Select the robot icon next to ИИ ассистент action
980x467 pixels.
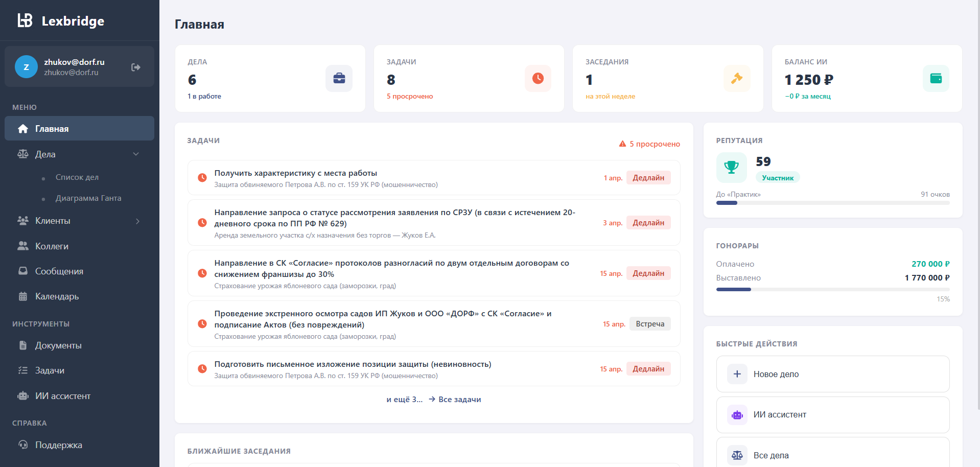[x=737, y=414]
